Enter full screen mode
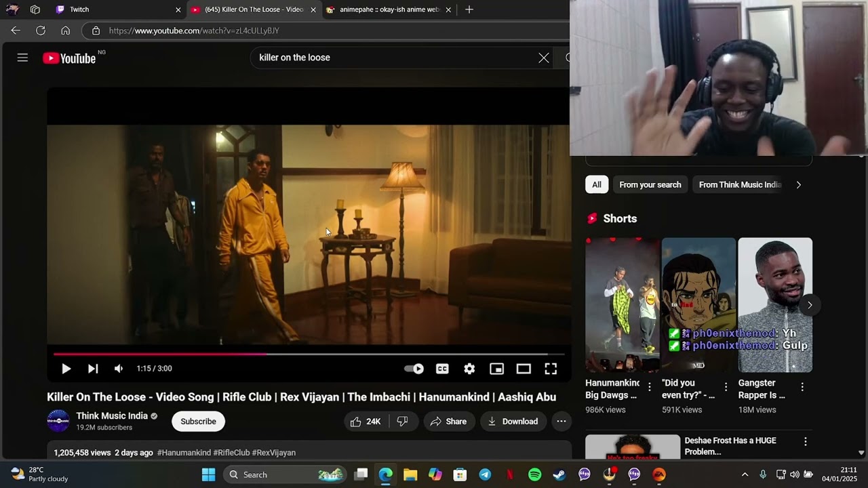The width and height of the screenshot is (868, 488). [x=551, y=369]
